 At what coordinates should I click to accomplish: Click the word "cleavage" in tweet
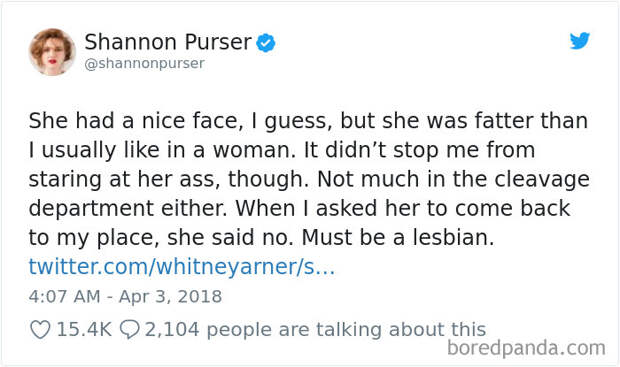pyautogui.click(x=542, y=179)
